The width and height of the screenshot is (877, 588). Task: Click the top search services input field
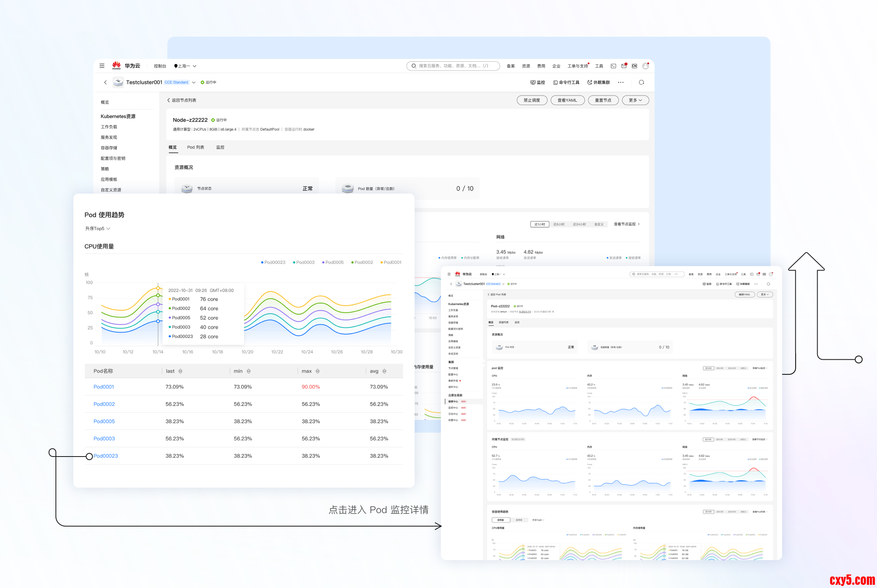click(453, 66)
